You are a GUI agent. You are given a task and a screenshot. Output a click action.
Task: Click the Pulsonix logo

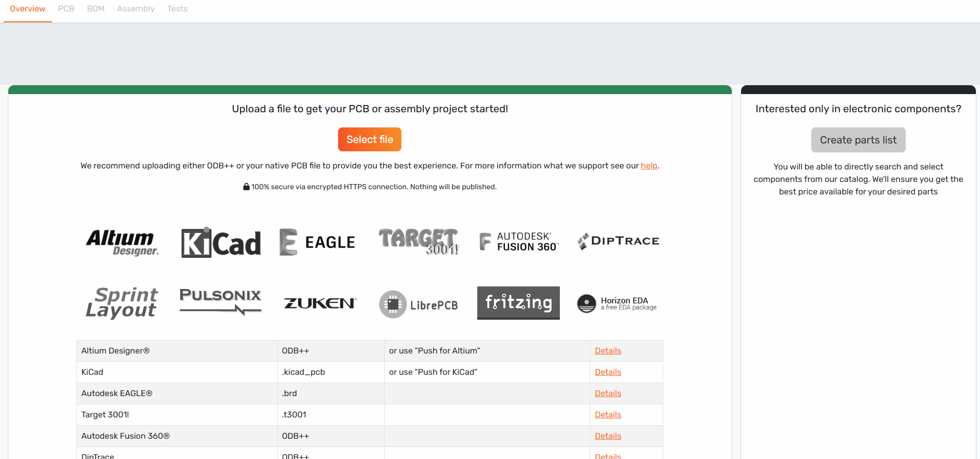[x=220, y=302]
